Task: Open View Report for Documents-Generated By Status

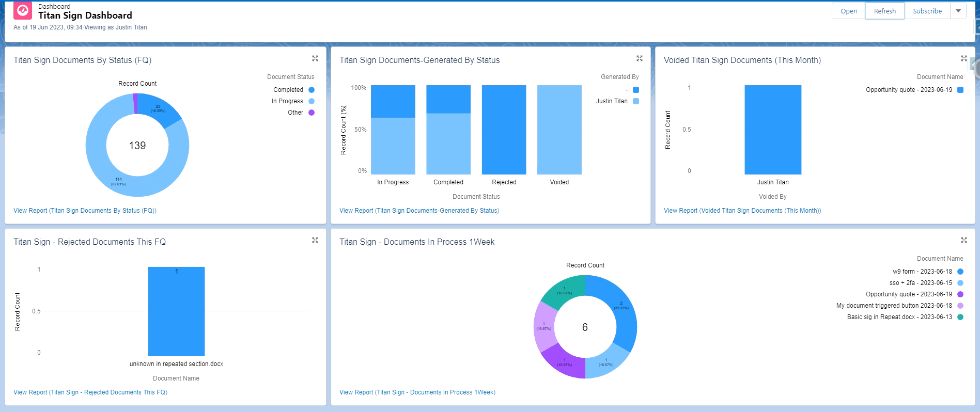Action: [x=419, y=211]
